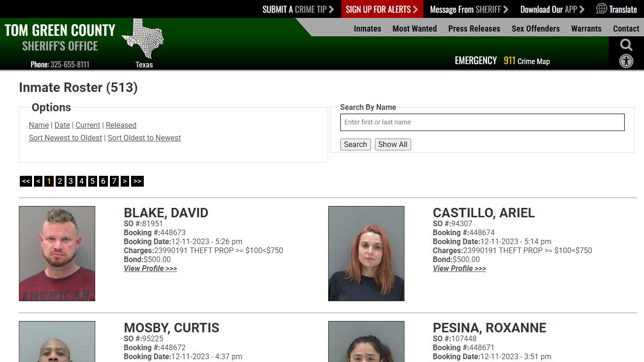Click the Search button
Screen dimensions: 644x362
click(355, 144)
